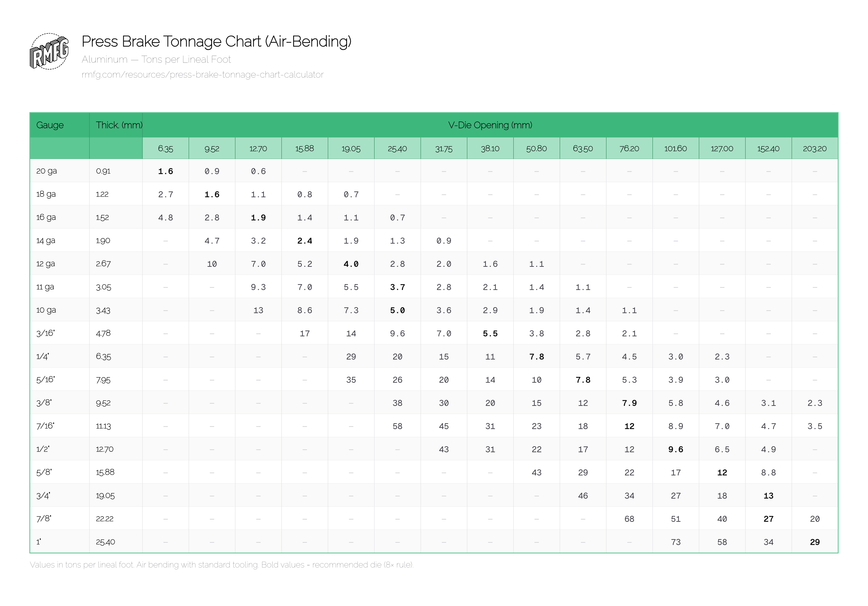The height and width of the screenshot is (606, 868).
Task: Select the Thick. (mm) column header
Action: coord(119,125)
